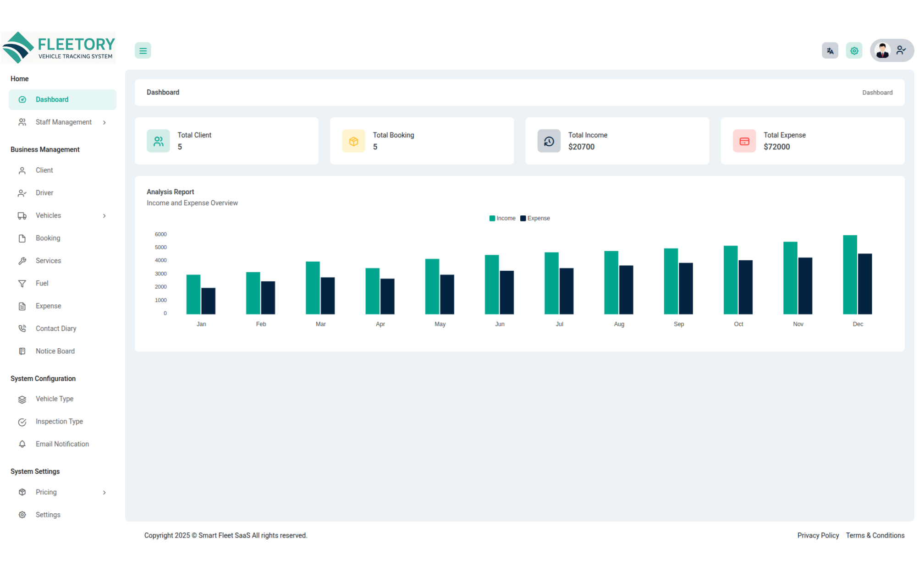Viewport: 924px width, 582px height.
Task: Click the Total Client people icon
Action: point(158,141)
